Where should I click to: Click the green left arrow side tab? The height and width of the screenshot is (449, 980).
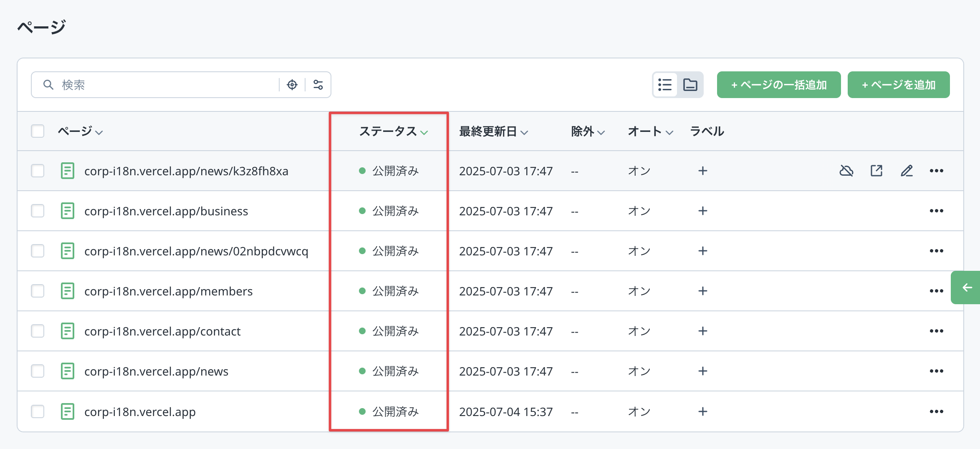point(967,288)
